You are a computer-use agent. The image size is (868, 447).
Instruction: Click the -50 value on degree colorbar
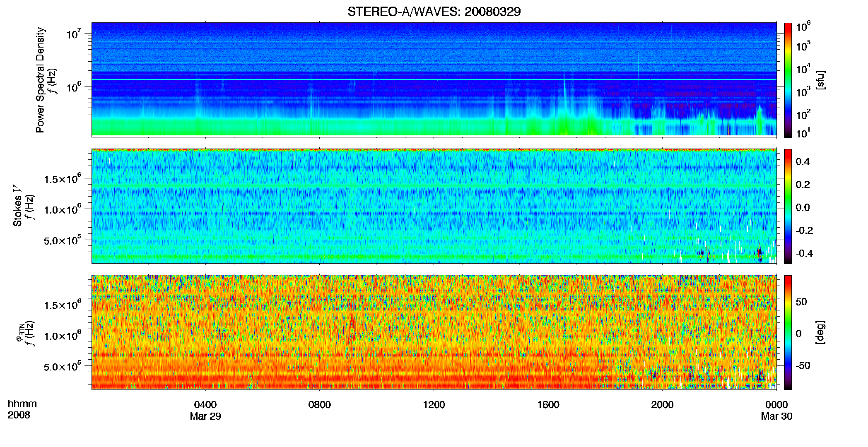803,365
